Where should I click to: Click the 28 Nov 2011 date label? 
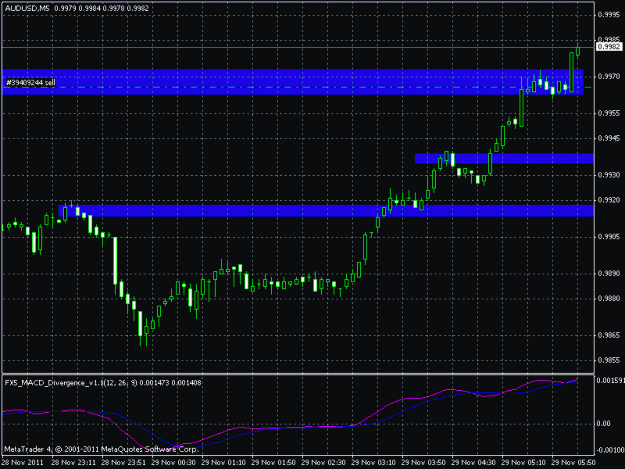[x=22, y=463]
